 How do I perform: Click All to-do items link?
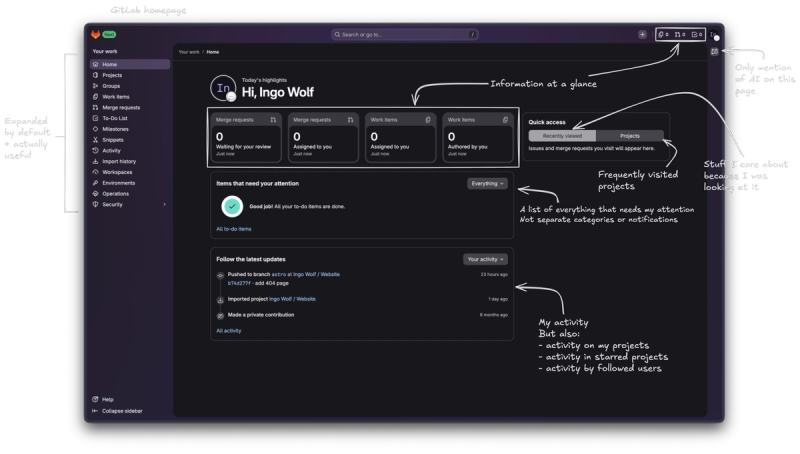[x=234, y=229]
